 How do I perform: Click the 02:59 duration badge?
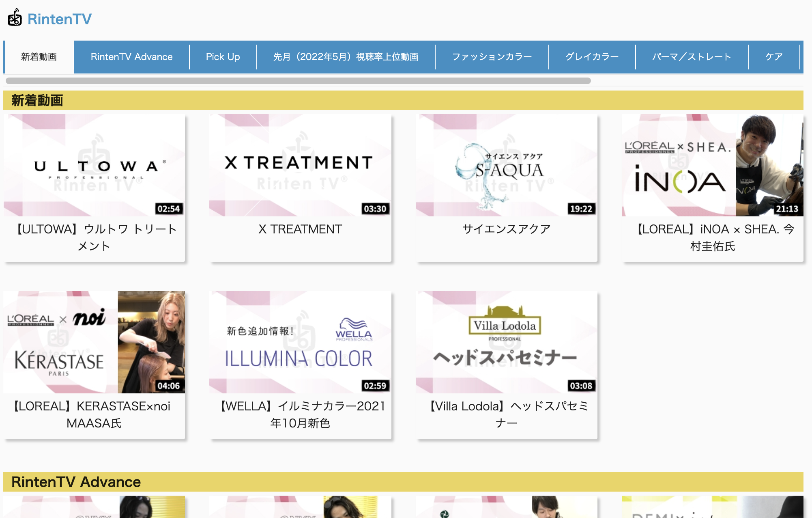pyautogui.click(x=375, y=386)
